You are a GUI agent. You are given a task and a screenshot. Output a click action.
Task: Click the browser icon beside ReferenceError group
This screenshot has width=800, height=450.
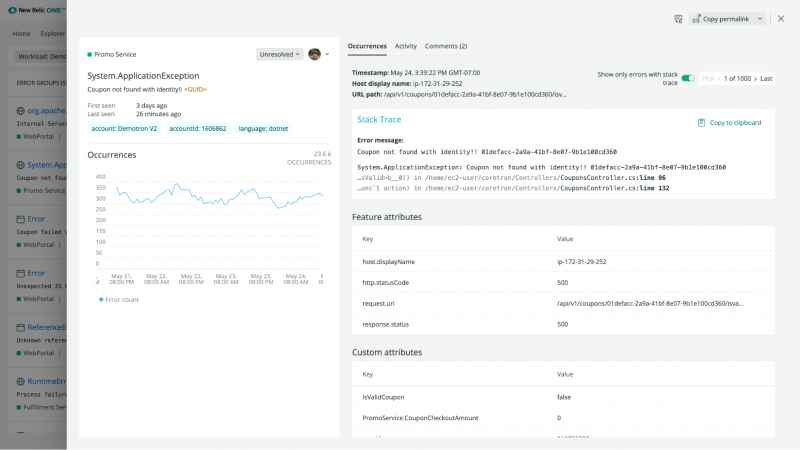coord(20,328)
